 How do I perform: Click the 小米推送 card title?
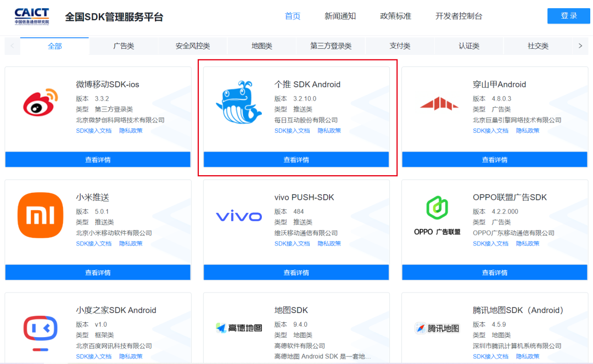pos(92,197)
